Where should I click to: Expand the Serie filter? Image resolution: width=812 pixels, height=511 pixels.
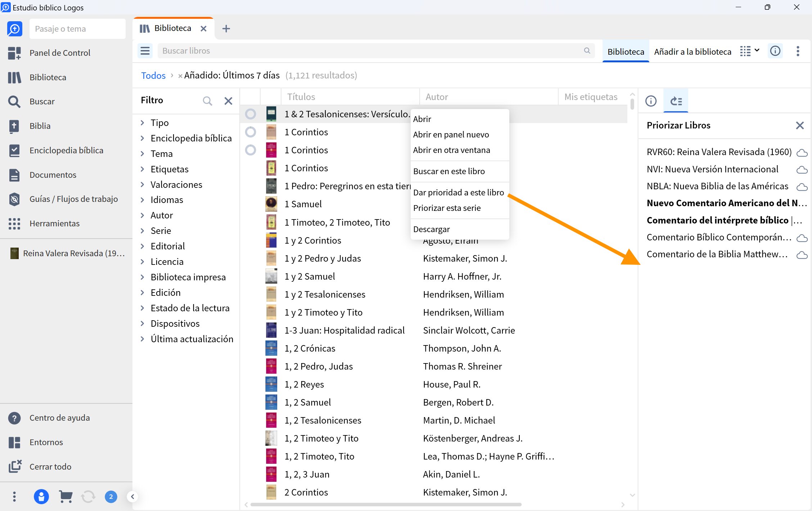(143, 231)
